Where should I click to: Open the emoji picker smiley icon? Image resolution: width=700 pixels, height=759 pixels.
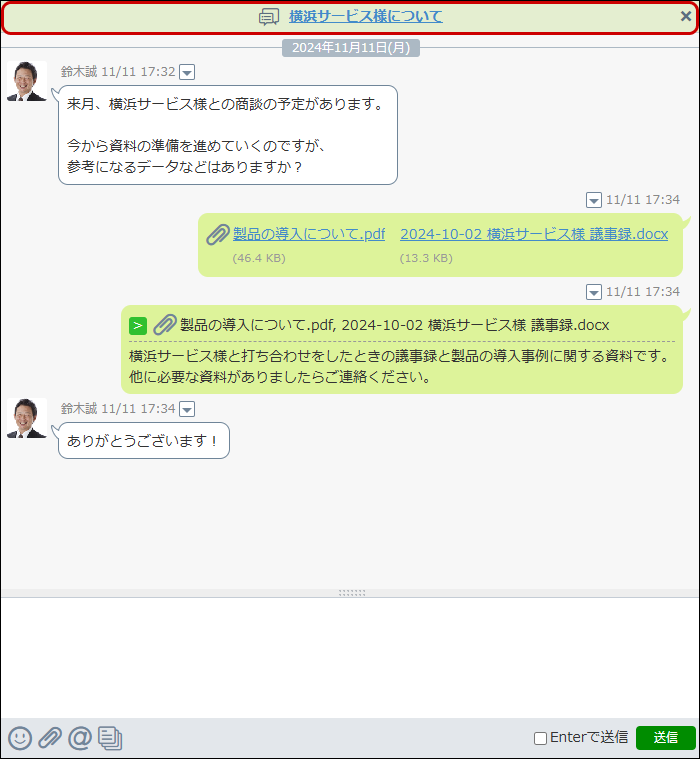(20, 738)
